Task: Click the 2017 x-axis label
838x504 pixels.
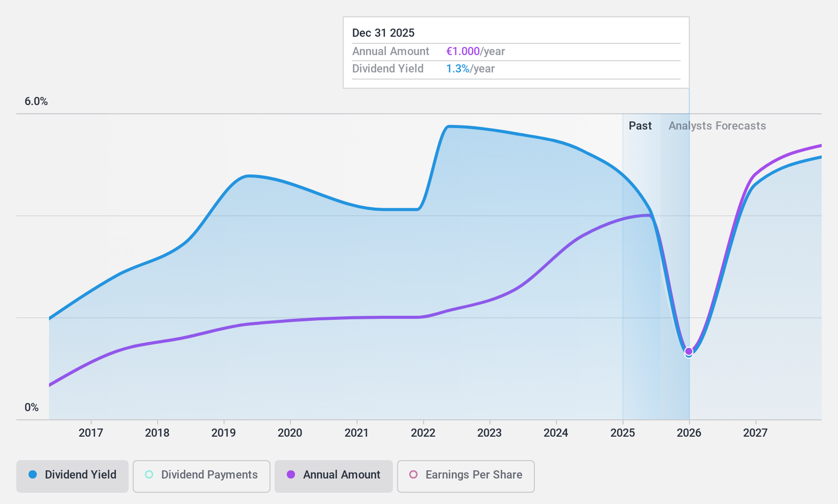Action: pos(91,433)
